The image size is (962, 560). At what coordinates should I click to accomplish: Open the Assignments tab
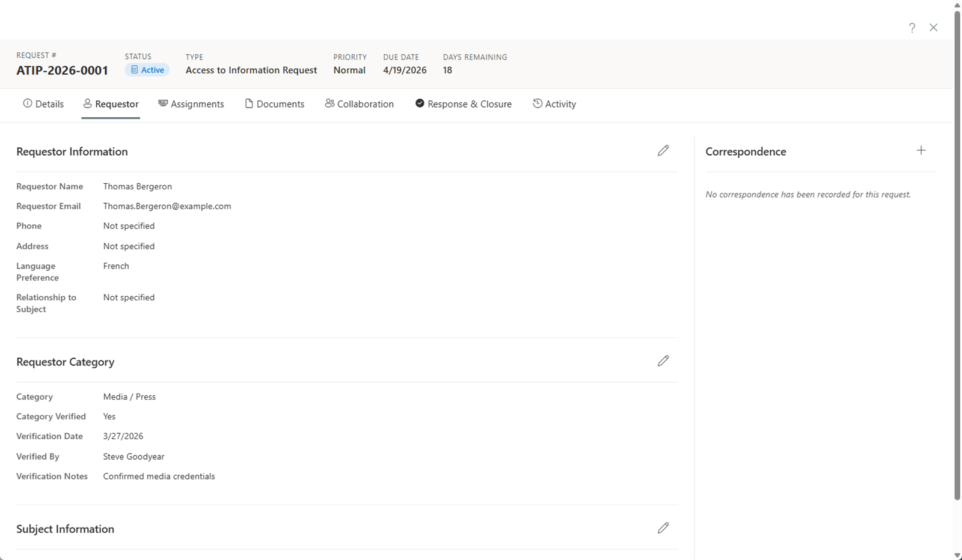click(191, 104)
